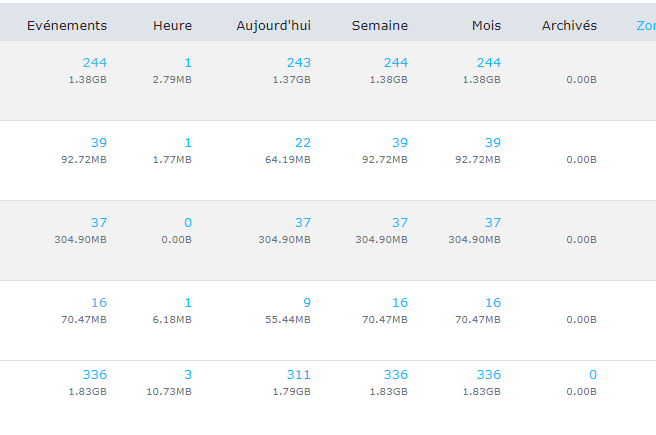Screen dimensions: 656x435
Task: Click the 243 link under Aujourd'hui
Action: click(298, 63)
